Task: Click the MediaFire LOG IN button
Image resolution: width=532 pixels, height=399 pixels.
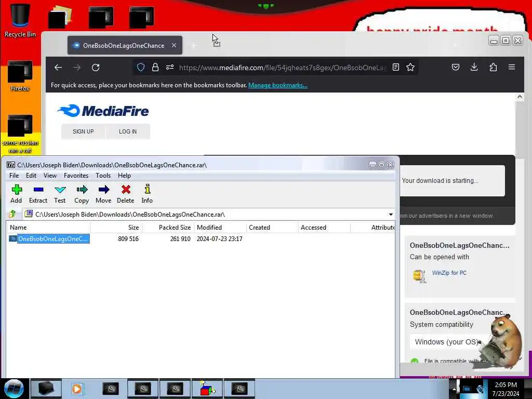Action: coord(128,131)
